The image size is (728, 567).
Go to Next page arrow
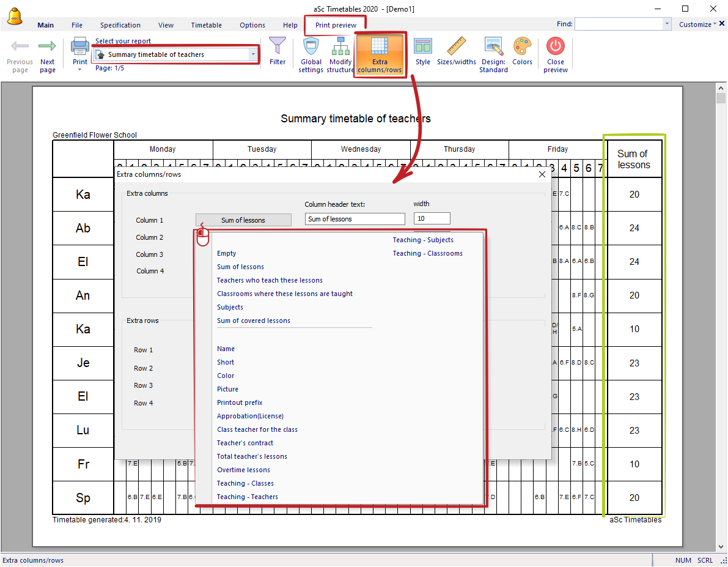(48, 47)
